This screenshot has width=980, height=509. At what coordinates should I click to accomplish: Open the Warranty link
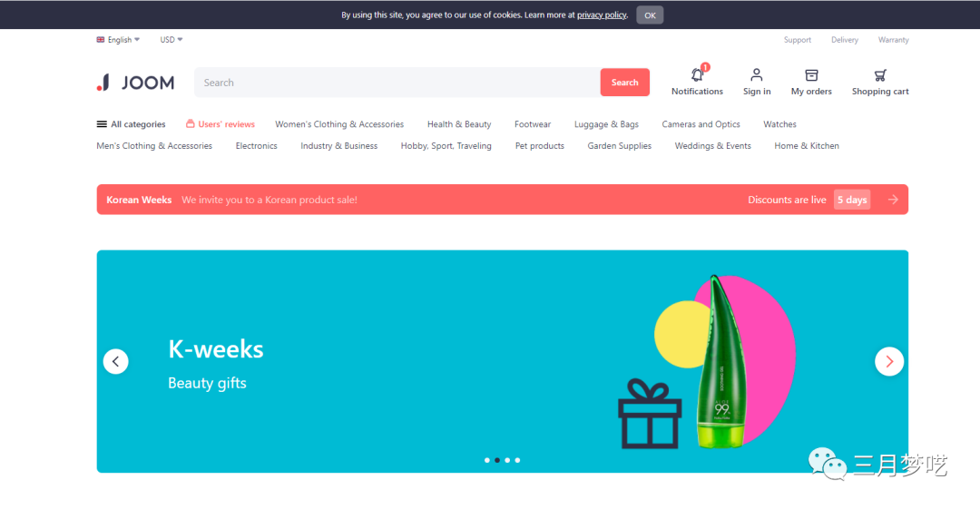pyautogui.click(x=893, y=40)
